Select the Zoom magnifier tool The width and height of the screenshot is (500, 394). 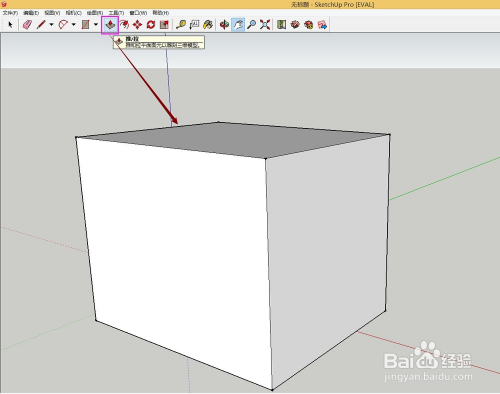[x=252, y=25]
